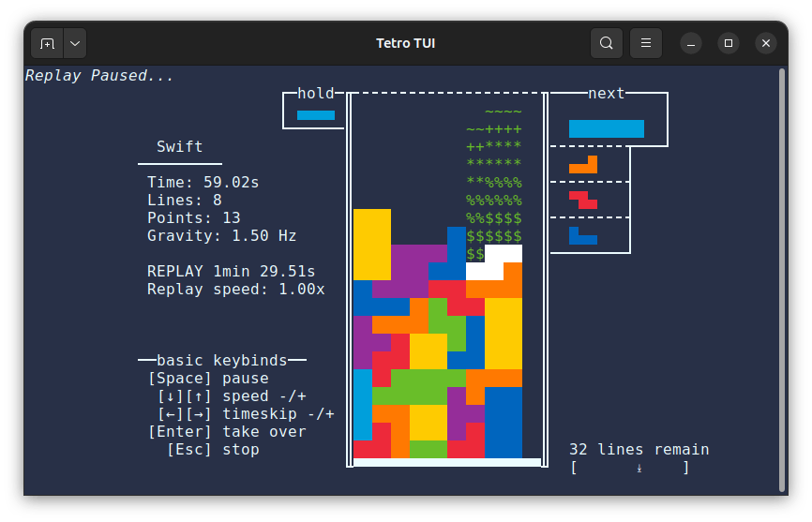The image size is (812, 522).
Task: Minimize the Tetro TUI window
Action: coord(691,43)
